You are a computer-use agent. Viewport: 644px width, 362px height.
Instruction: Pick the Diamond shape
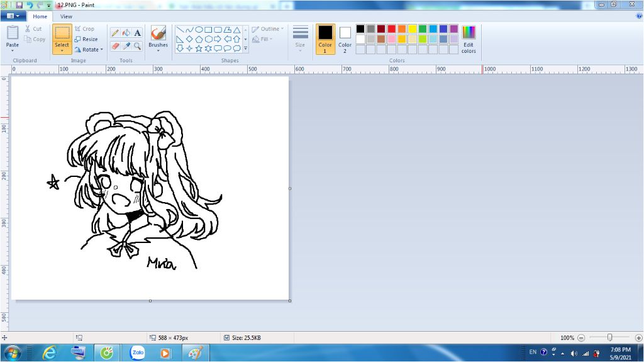pyautogui.click(x=189, y=39)
